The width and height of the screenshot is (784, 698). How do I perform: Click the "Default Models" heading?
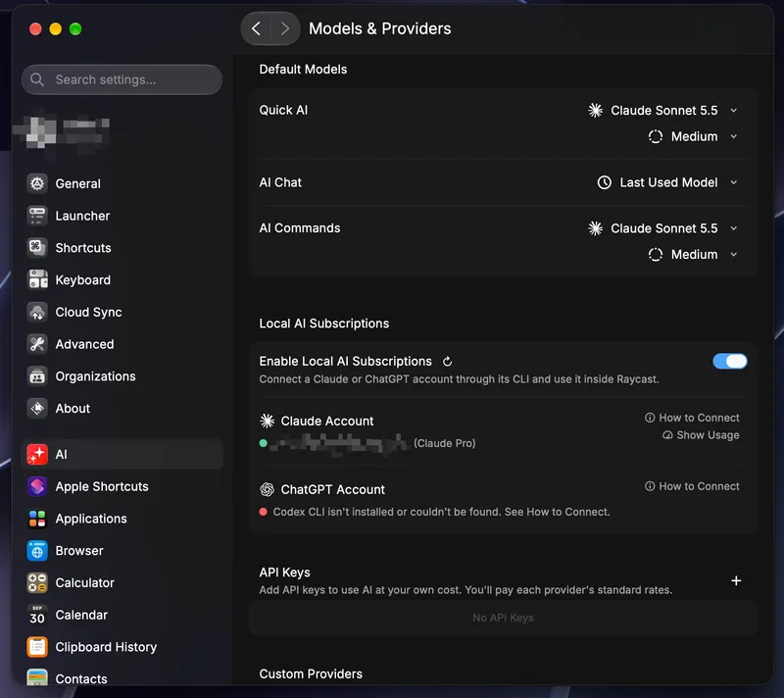click(x=303, y=69)
